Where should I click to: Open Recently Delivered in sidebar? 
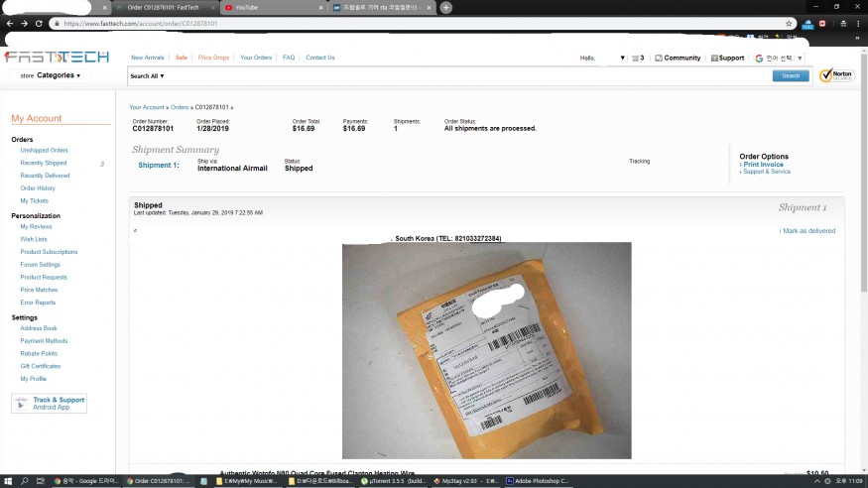tap(45, 176)
